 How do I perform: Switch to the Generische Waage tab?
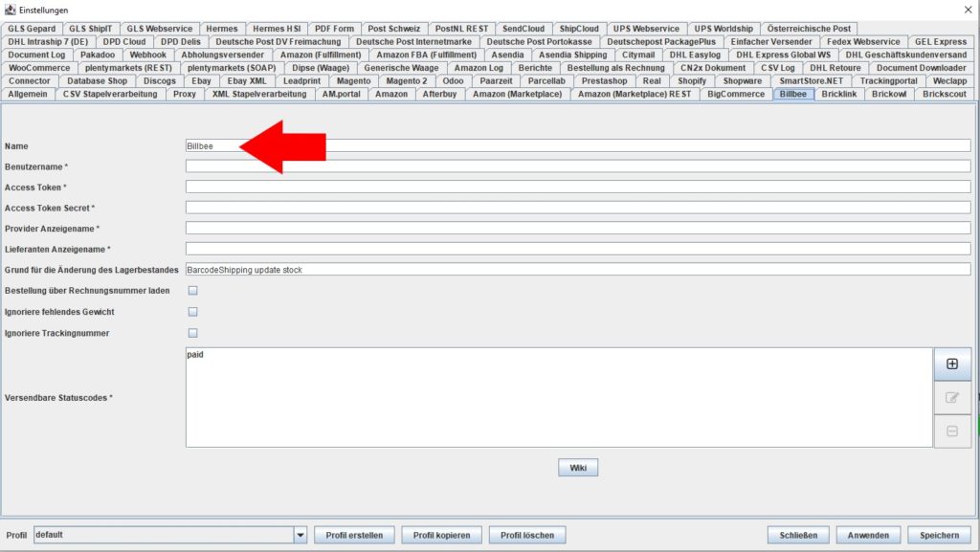click(x=401, y=68)
